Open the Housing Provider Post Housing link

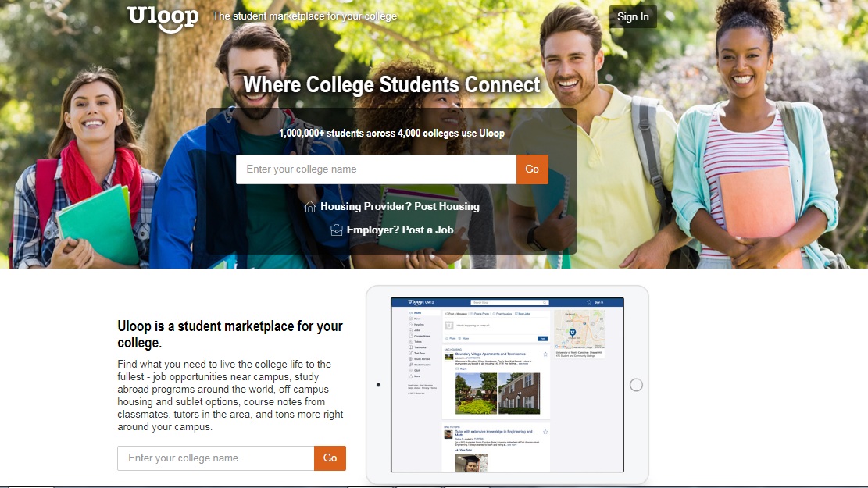click(400, 206)
